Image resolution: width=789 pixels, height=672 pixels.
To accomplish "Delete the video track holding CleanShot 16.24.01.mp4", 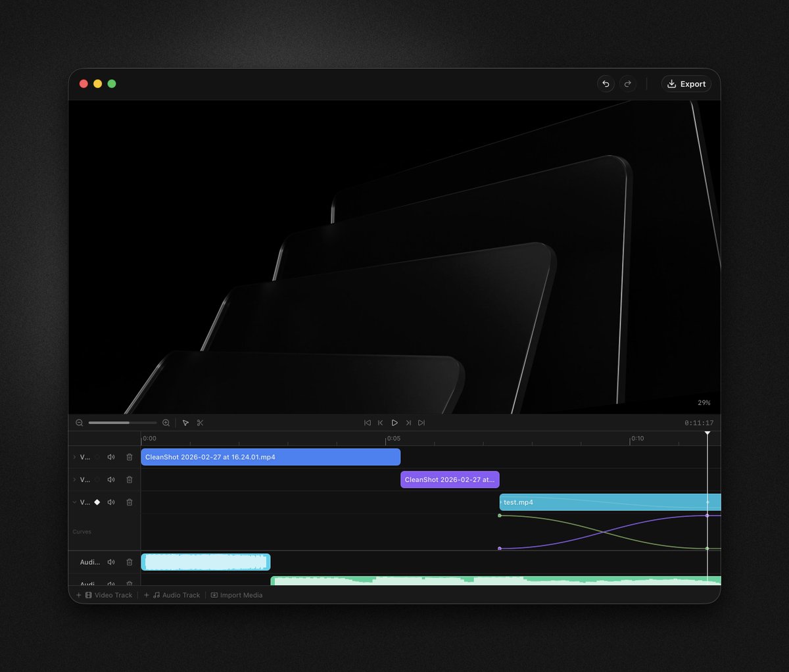I will (x=130, y=457).
